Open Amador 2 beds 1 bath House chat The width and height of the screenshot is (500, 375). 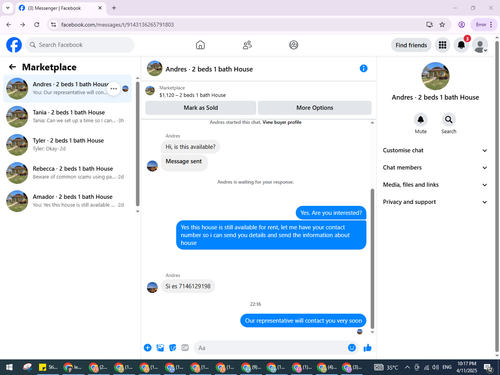pyautogui.click(x=67, y=201)
